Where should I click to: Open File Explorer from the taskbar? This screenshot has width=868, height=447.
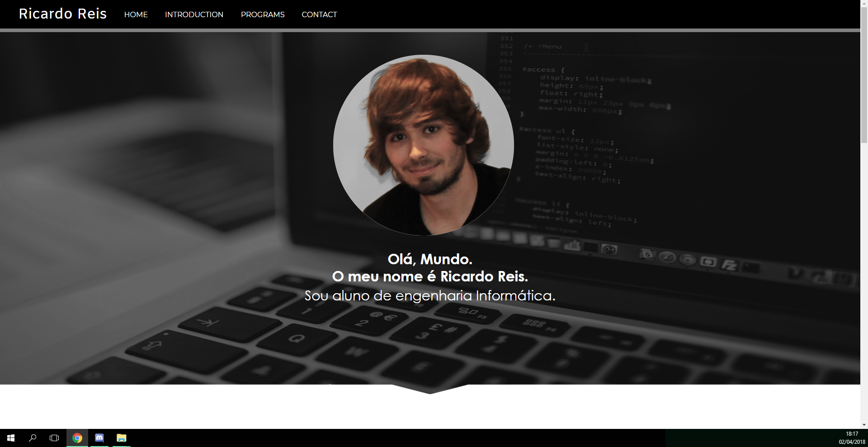121,438
